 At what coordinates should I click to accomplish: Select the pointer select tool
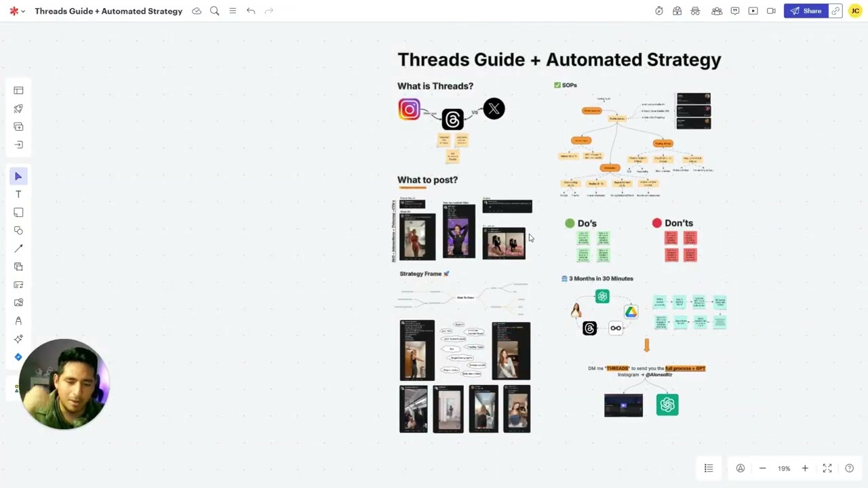click(18, 176)
